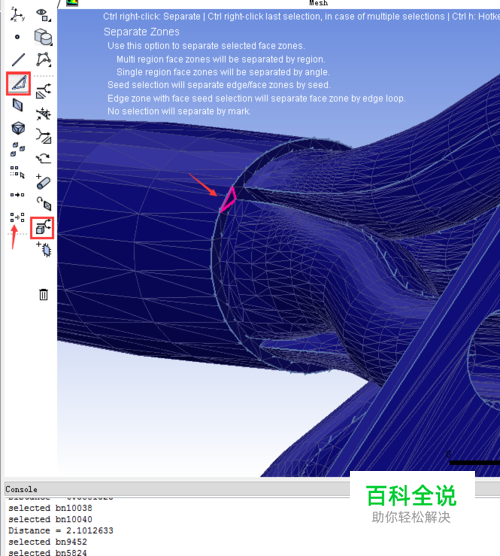The image size is (500, 556).
Task: Click the plus cylinder create icon
Action: (43, 182)
